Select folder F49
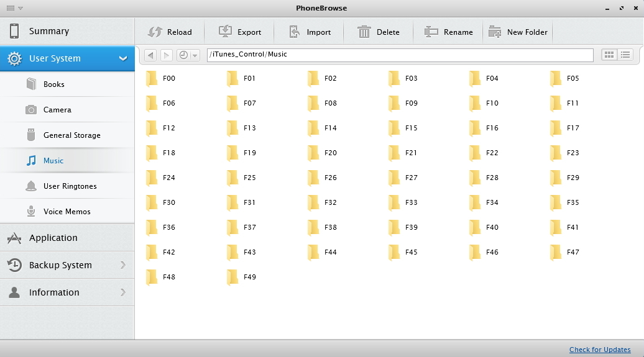 [x=241, y=276]
